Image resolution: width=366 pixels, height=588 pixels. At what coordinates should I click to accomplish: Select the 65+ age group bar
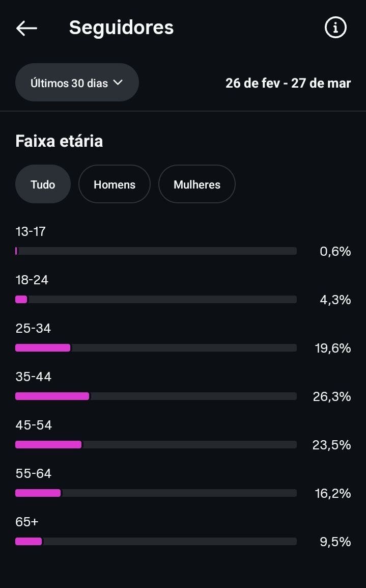coord(156,542)
